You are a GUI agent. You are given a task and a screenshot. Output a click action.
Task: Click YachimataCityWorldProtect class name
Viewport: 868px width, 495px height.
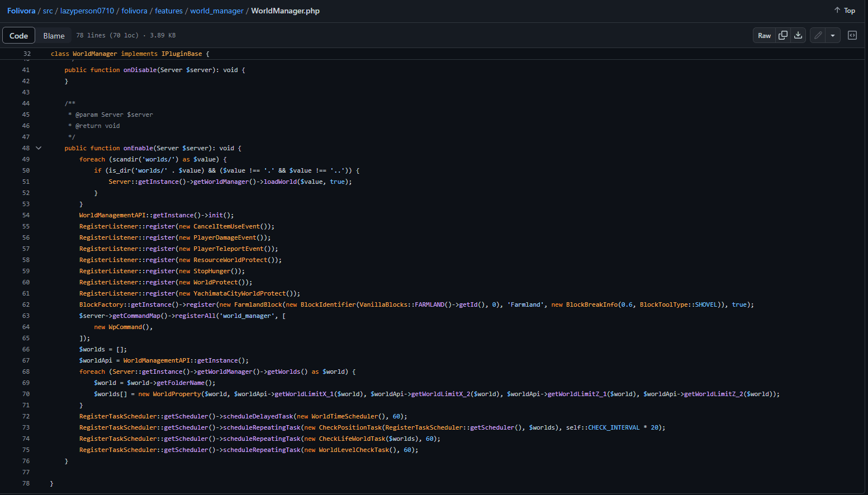point(240,293)
